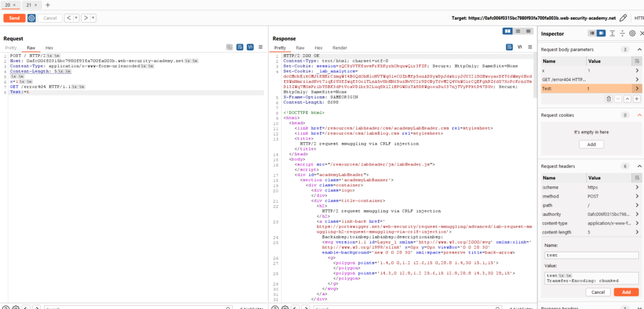Collapse the Request headers section
Screen dimensions: 644x309
pyautogui.click(x=639, y=166)
